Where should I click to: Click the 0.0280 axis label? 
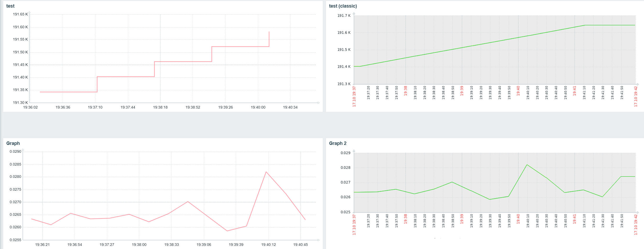click(15, 177)
